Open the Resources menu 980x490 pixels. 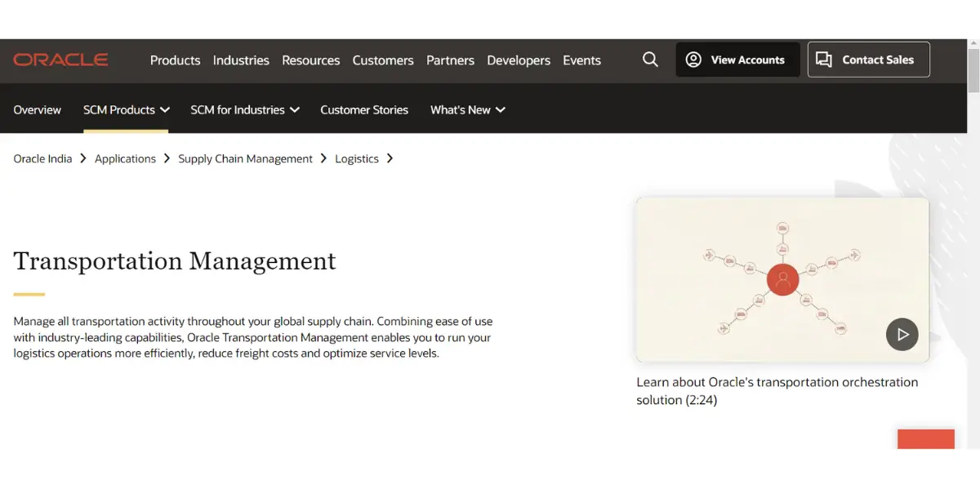(311, 60)
